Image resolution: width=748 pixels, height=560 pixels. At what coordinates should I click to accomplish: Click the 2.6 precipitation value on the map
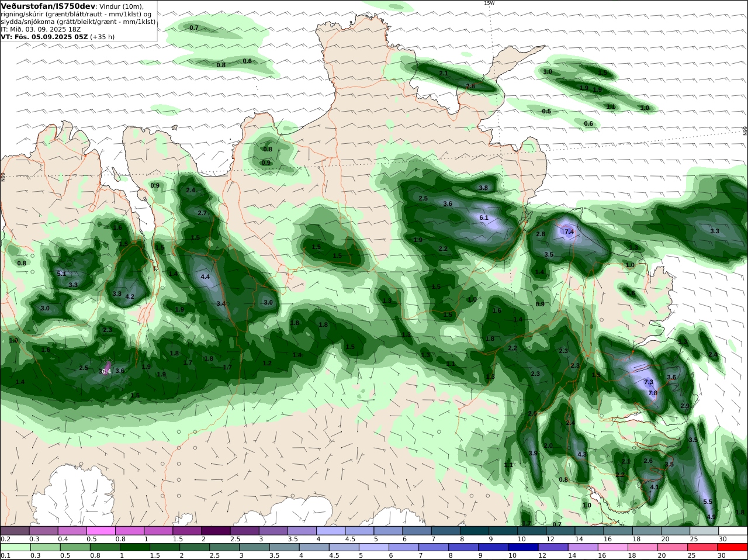[x=648, y=461]
